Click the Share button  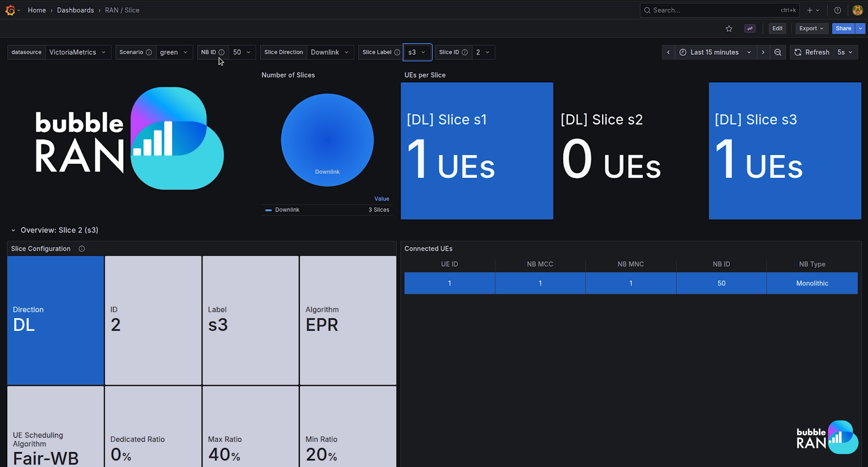[843, 29]
